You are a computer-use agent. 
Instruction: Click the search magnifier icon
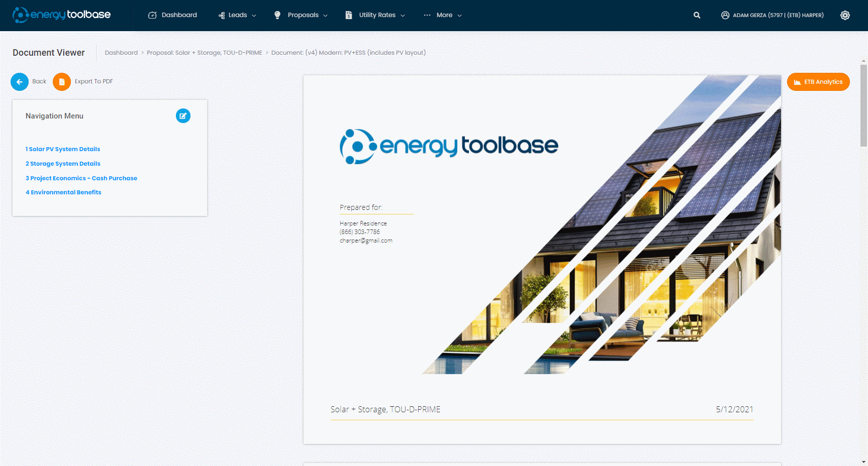click(x=697, y=15)
